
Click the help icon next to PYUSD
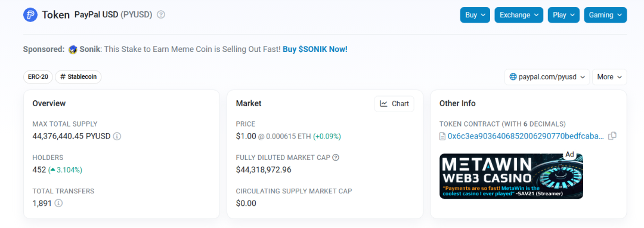(x=161, y=15)
